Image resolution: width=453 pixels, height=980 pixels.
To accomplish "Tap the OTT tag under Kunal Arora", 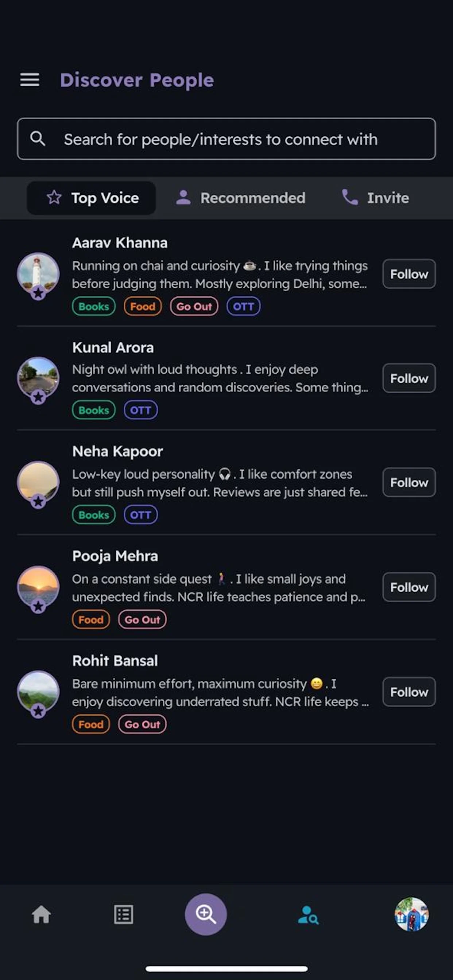I will click(x=140, y=410).
